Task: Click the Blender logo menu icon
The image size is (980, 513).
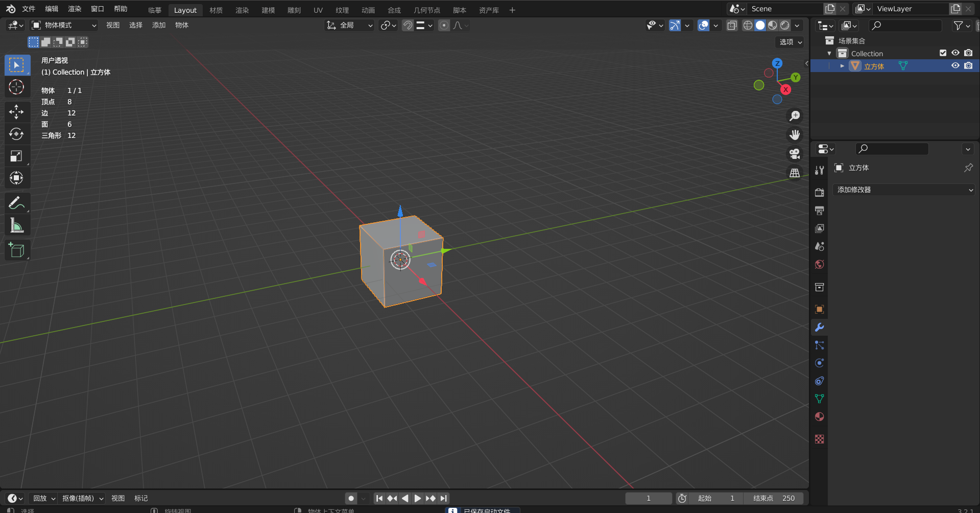Action: [10, 9]
